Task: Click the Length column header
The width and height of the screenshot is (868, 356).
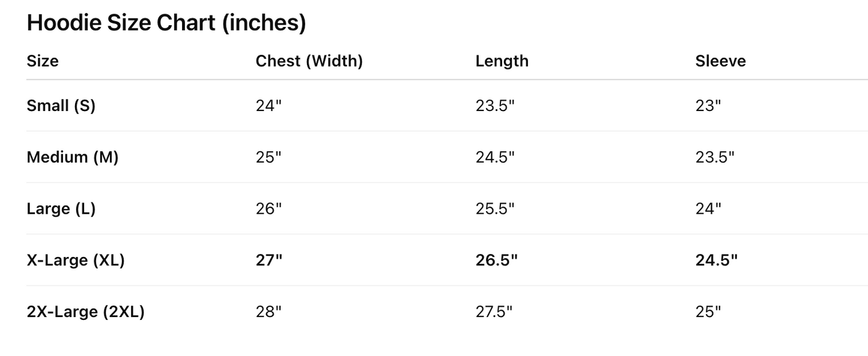Action: click(502, 61)
